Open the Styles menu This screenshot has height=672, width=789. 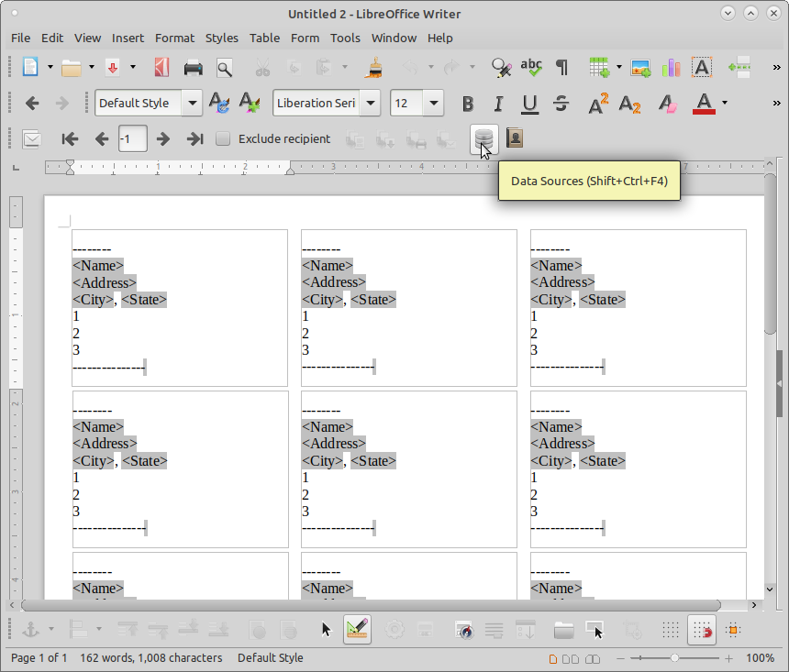coord(221,38)
